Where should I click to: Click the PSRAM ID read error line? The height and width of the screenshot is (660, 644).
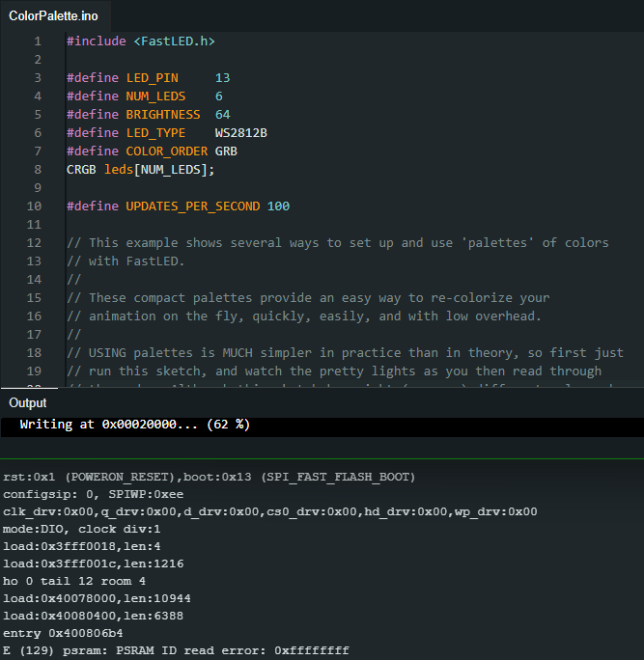pos(176,651)
